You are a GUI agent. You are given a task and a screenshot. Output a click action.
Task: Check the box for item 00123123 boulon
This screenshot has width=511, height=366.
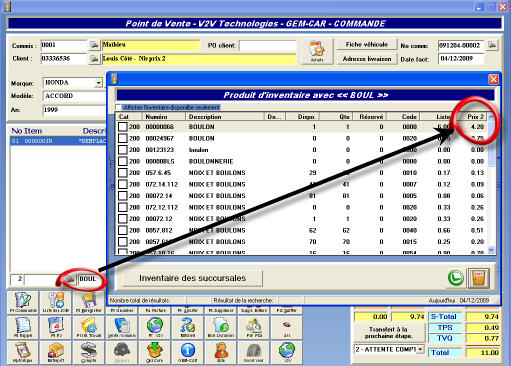click(123, 150)
